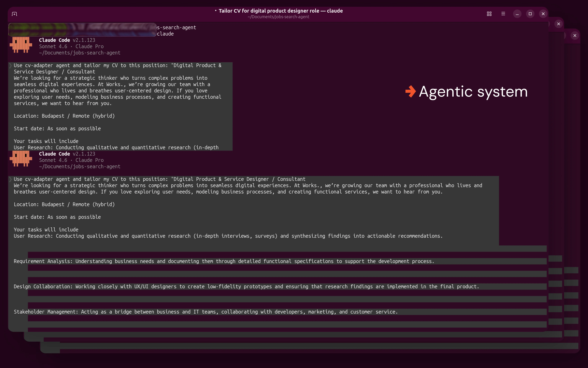The width and height of the screenshot is (588, 368).
Task: Click the 'claude' command text at top
Action: click(x=165, y=34)
